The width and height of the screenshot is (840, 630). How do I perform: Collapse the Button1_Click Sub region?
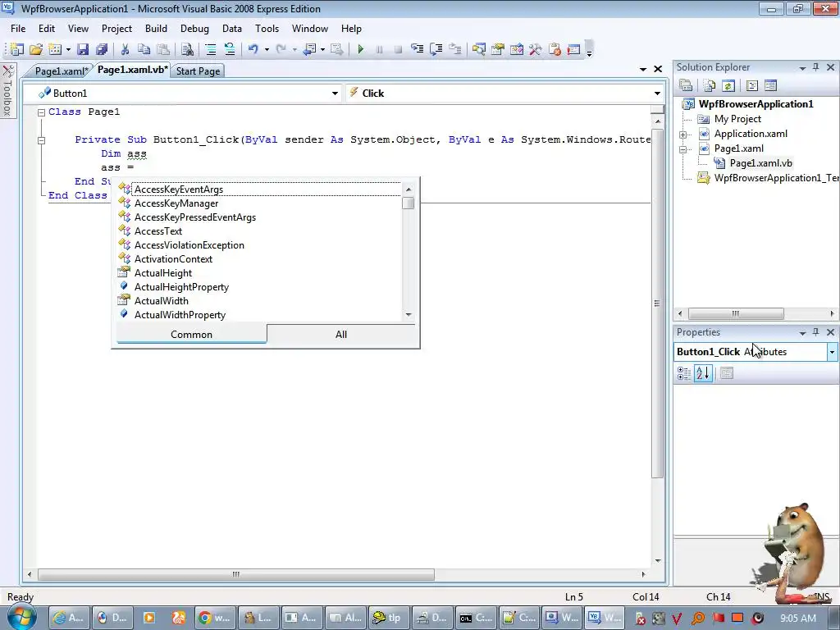point(41,140)
